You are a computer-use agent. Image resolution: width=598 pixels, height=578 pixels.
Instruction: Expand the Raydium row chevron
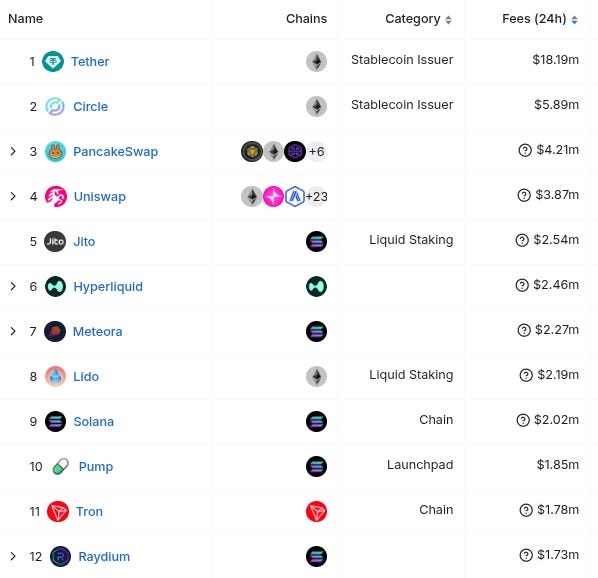click(13, 556)
